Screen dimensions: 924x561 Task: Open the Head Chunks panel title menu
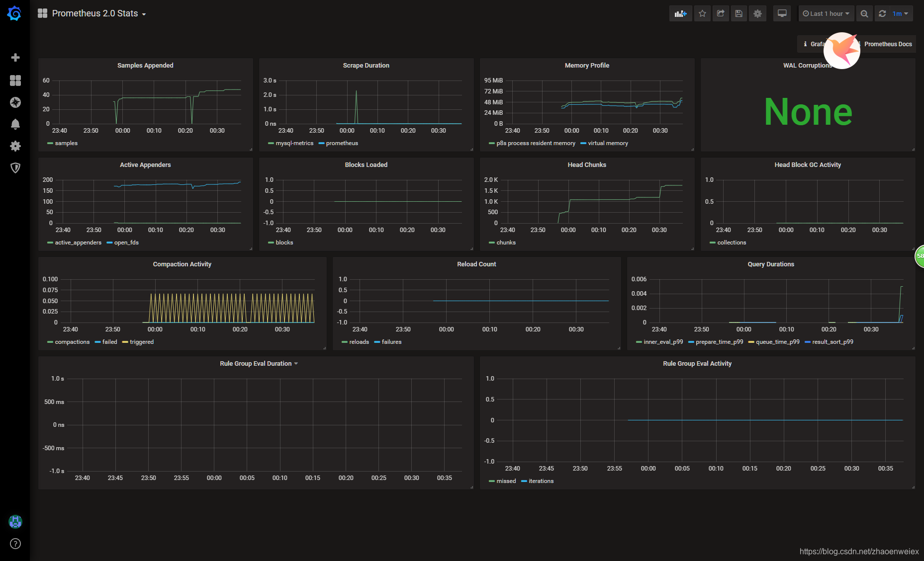click(587, 165)
